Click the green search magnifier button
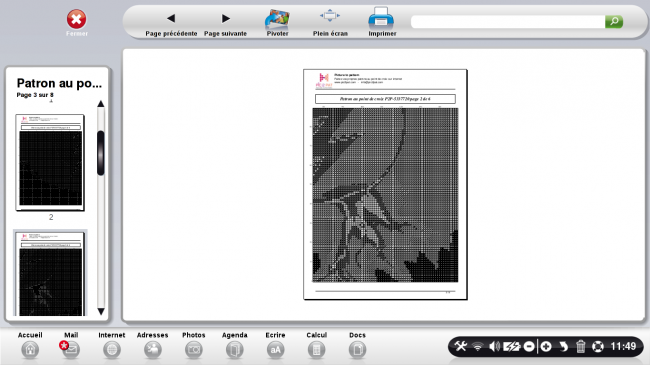The height and width of the screenshot is (365, 650). coord(614,21)
